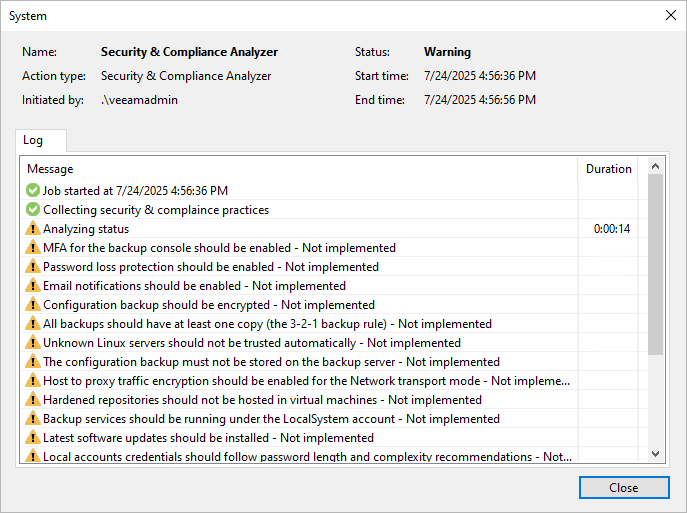Click success icon beside Collecting security row
Screen dimensions: 687x513
coord(33,209)
